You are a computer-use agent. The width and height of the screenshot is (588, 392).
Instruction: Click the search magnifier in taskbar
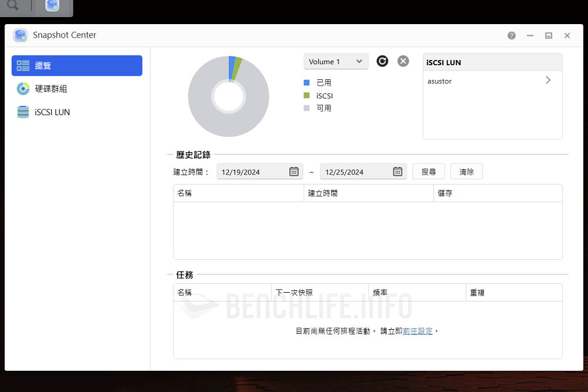(x=12, y=6)
